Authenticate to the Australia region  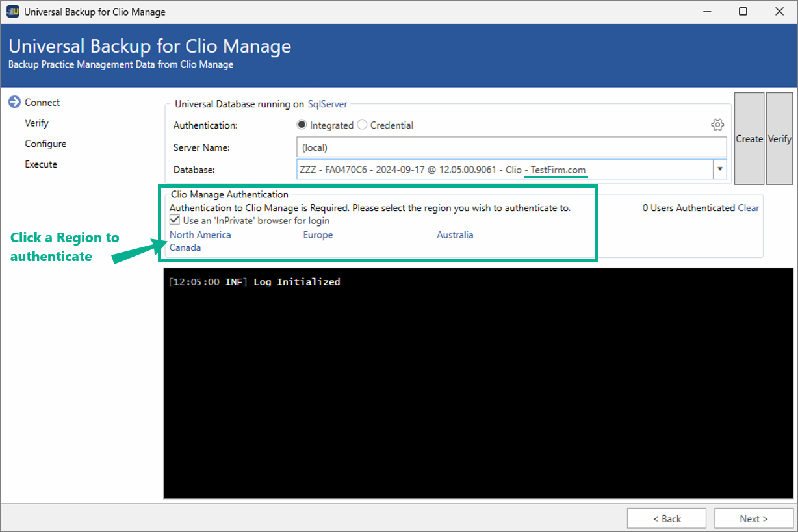coord(455,235)
